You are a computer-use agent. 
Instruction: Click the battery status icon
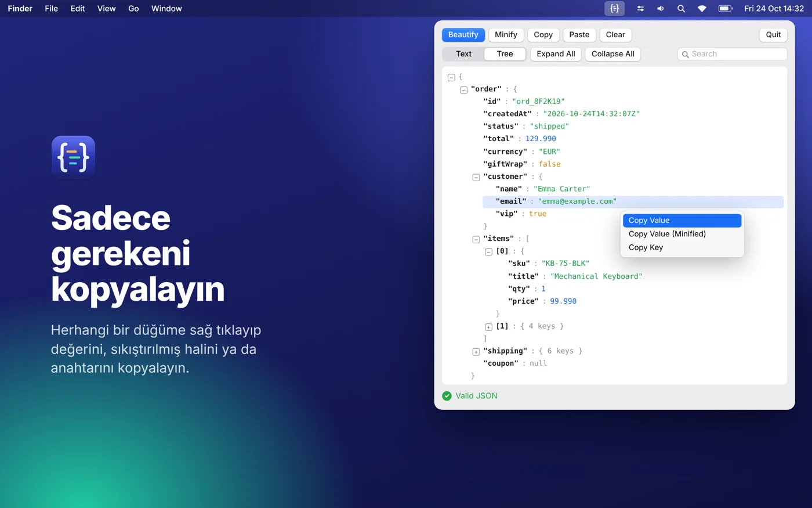coord(725,9)
